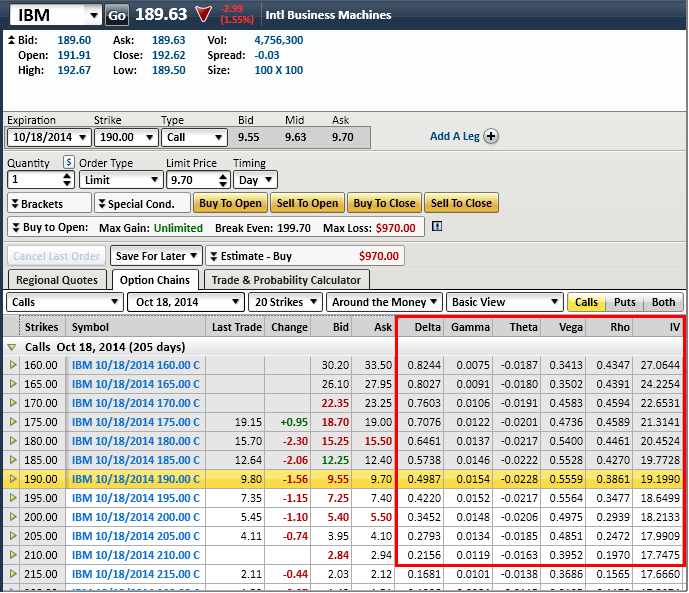The width and height of the screenshot is (689, 593).
Task: Click the IV column header
Action: coord(658,327)
